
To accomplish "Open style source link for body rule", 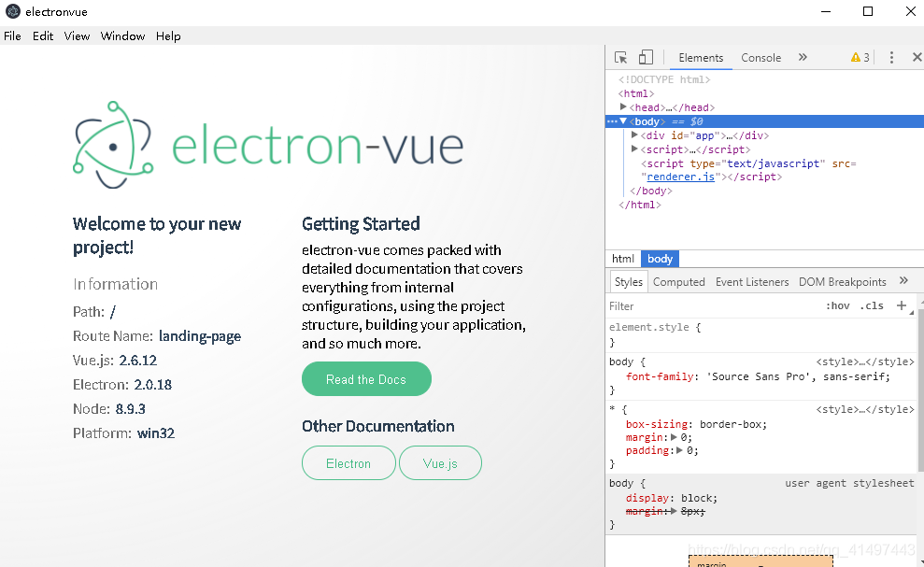I will (x=865, y=361).
